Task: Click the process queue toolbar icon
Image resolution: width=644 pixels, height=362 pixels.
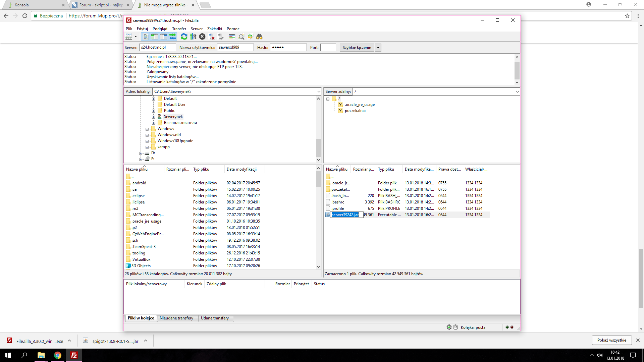Action: click(193, 37)
